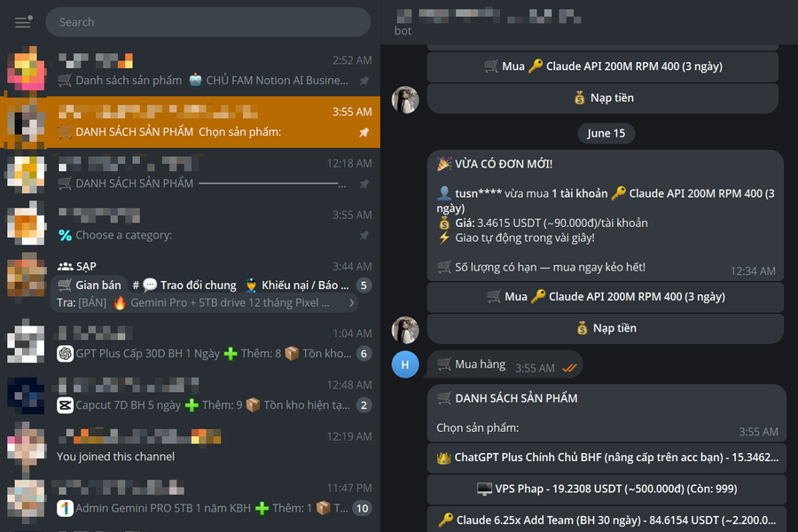Click the upper Nạp tiền button
This screenshot has width=798, height=532.
coord(603,98)
